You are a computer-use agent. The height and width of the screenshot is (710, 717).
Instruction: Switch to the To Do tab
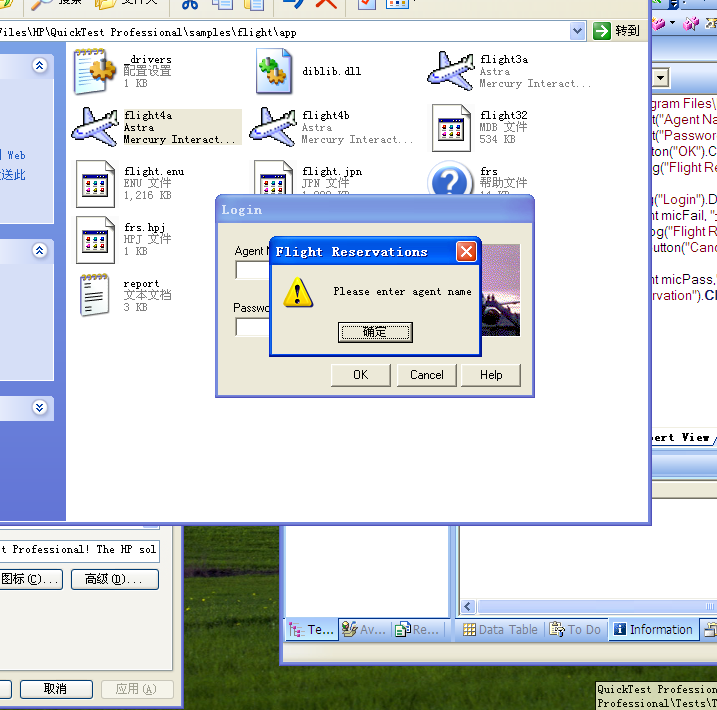(x=576, y=630)
